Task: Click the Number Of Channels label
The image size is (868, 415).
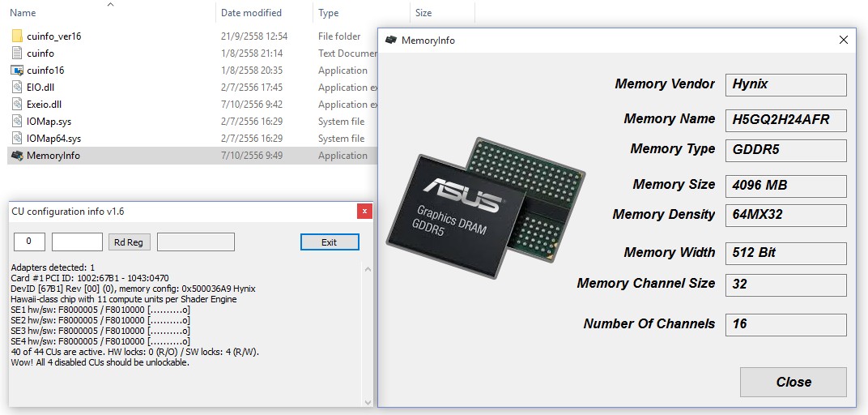Action: [649, 324]
